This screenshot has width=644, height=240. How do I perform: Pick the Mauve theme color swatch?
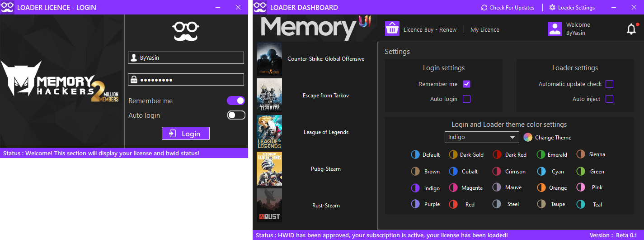497,187
